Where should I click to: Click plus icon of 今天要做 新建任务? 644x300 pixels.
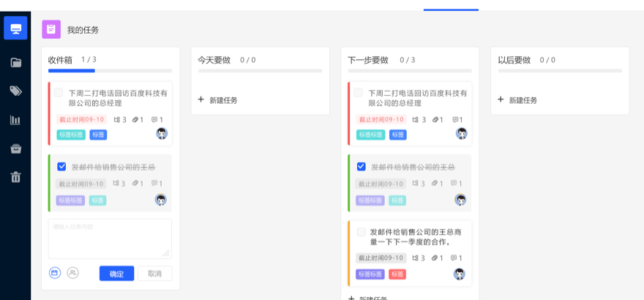pos(201,100)
